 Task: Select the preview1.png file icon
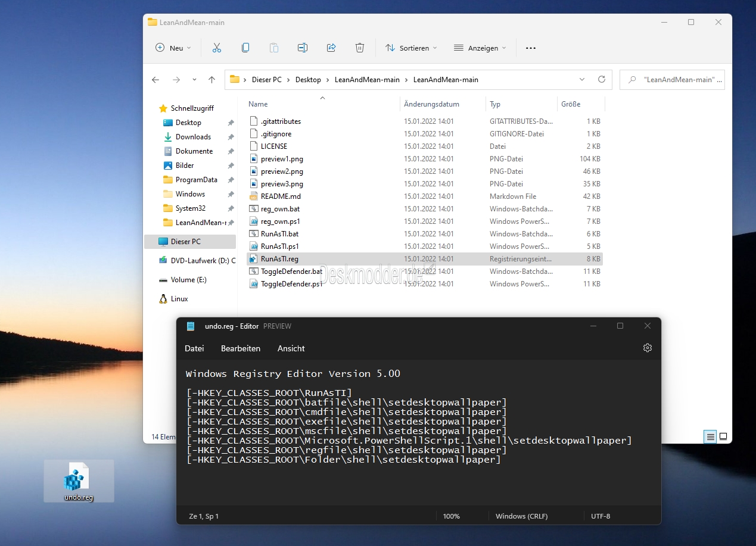click(253, 159)
